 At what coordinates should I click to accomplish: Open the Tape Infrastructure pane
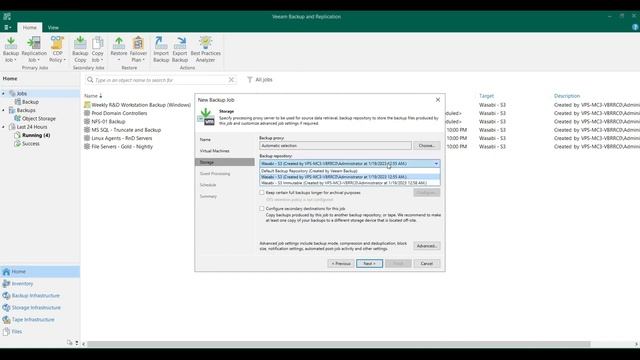click(x=40, y=320)
